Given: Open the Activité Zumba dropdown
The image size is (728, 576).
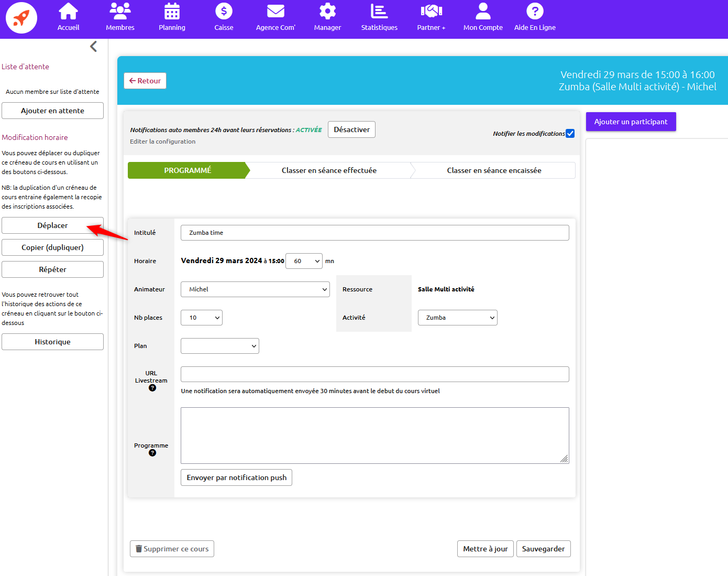Looking at the screenshot, I should [457, 318].
